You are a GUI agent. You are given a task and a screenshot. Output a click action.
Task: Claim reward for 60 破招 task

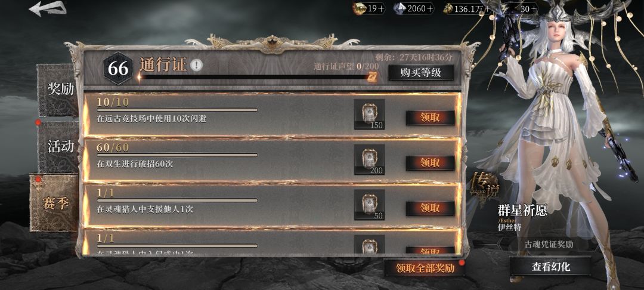coord(430,163)
